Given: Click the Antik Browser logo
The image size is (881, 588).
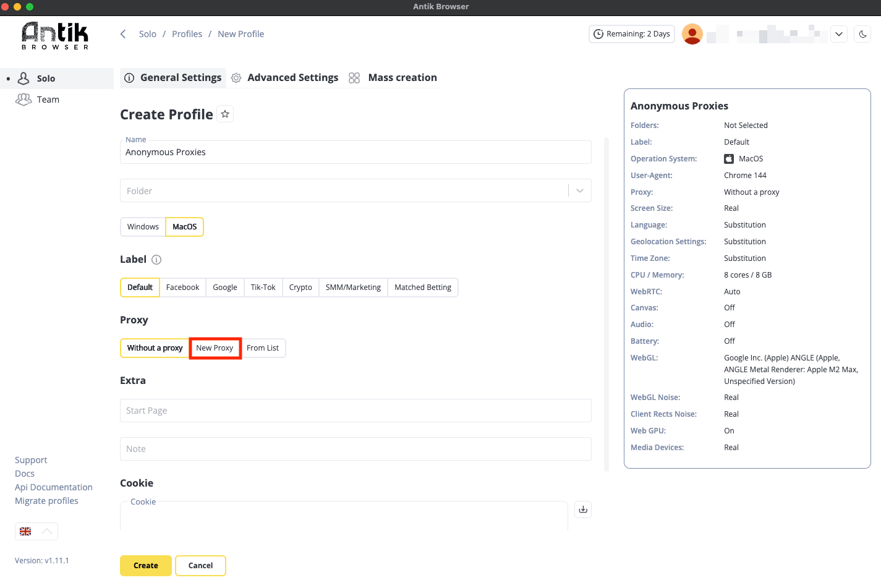Looking at the screenshot, I should pos(54,34).
